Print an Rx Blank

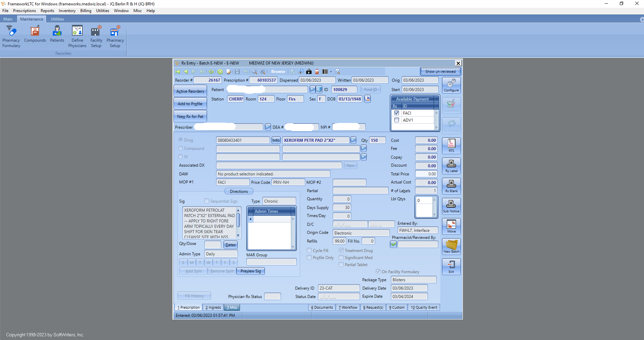[x=451, y=186]
